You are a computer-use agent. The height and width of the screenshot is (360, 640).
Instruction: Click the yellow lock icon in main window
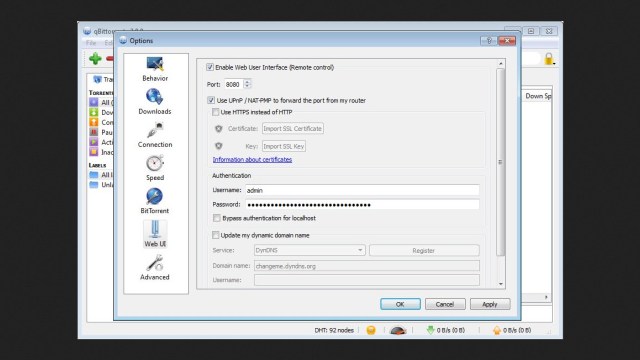549,59
